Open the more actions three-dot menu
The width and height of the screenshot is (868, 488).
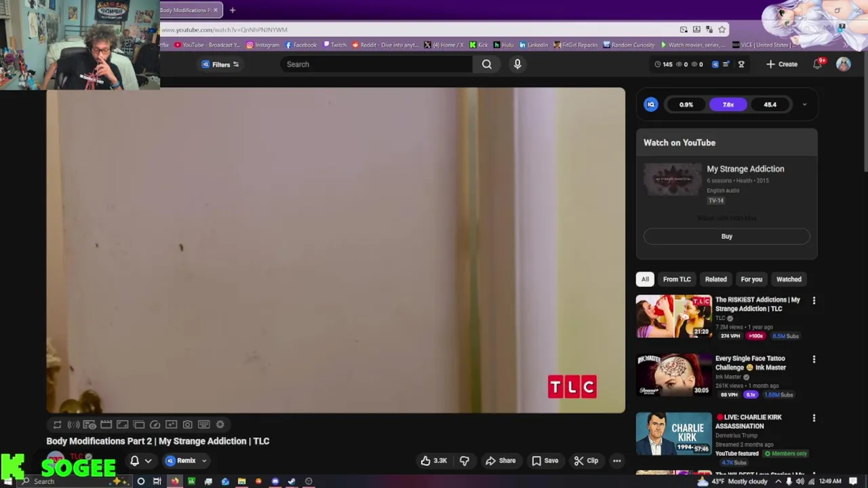tap(617, 461)
